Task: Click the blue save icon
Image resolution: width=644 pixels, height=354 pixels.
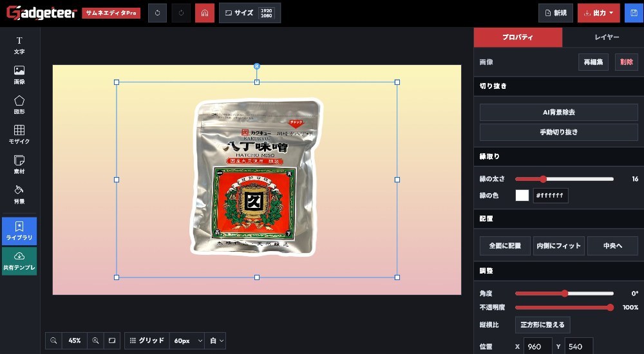Action: (634, 13)
